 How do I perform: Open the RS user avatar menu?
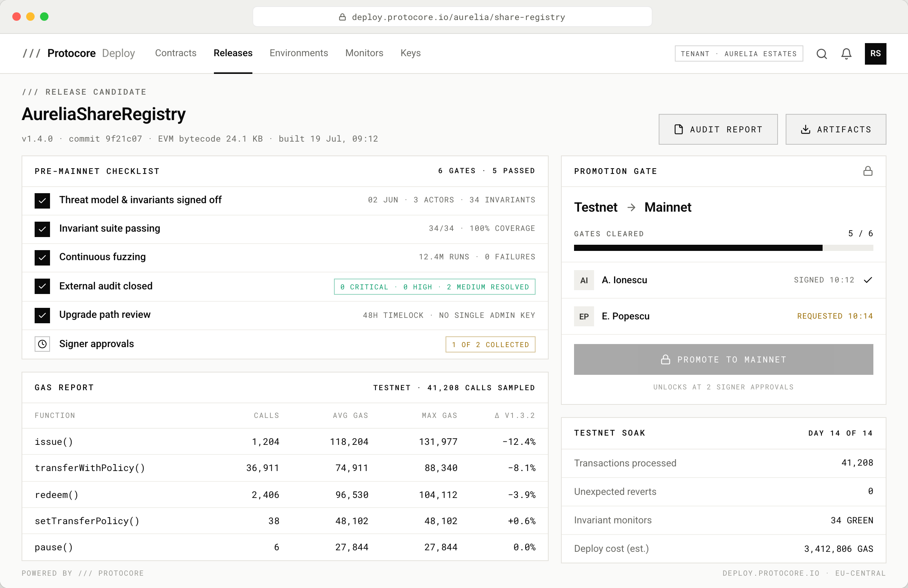click(x=875, y=54)
